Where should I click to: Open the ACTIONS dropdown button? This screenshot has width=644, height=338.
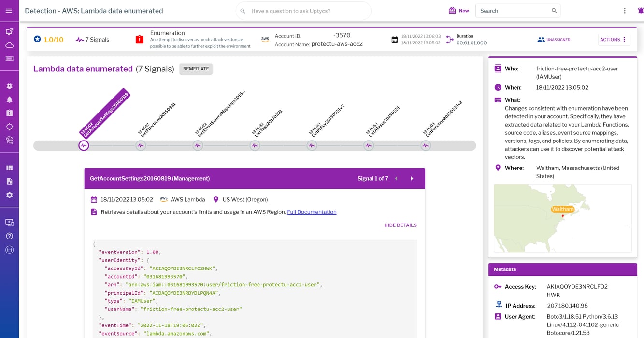(614, 40)
